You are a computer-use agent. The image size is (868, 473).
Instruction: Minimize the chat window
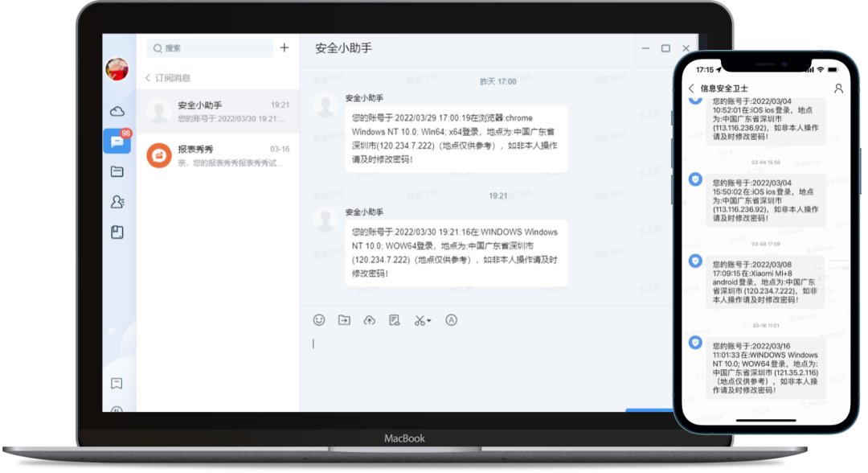tap(645, 49)
